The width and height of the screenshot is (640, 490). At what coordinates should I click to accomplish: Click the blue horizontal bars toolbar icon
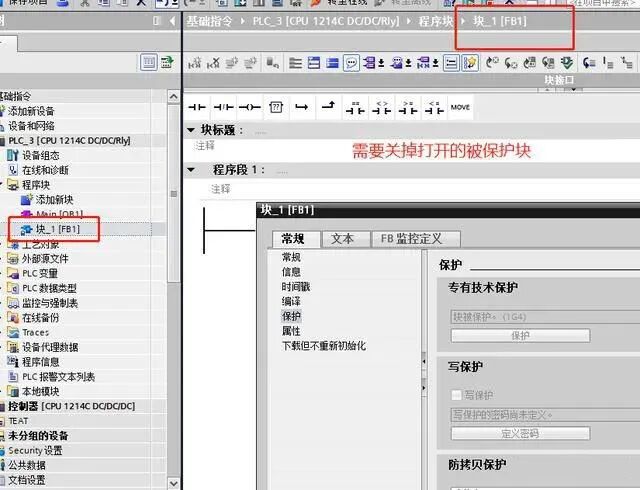point(332,63)
